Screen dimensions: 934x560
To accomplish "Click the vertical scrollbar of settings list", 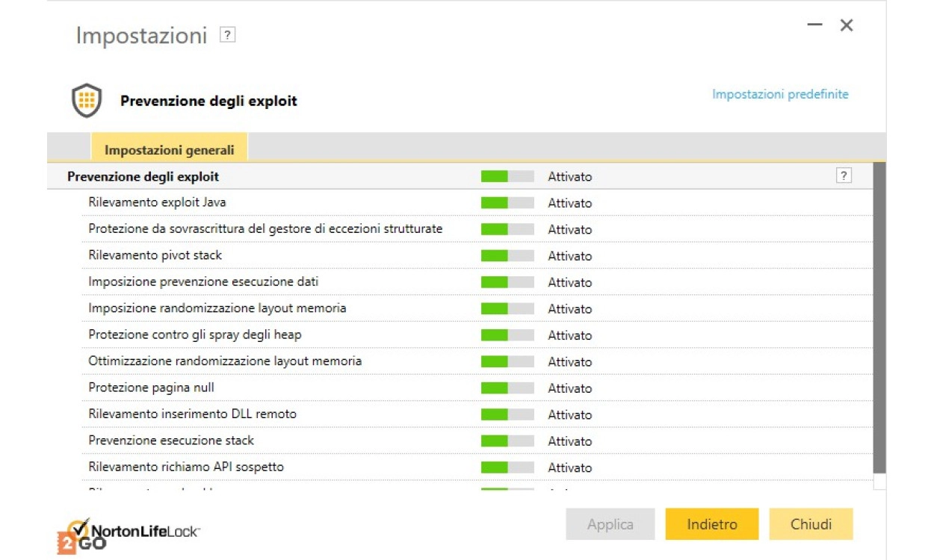I will pyautogui.click(x=879, y=317).
